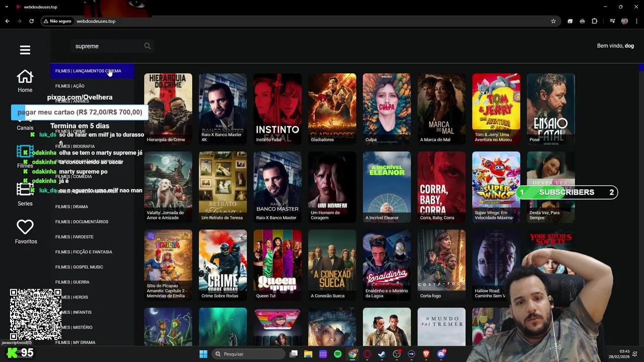The width and height of the screenshot is (644, 362).
Task: Open Spotify from the taskbar
Action: pos(338,354)
